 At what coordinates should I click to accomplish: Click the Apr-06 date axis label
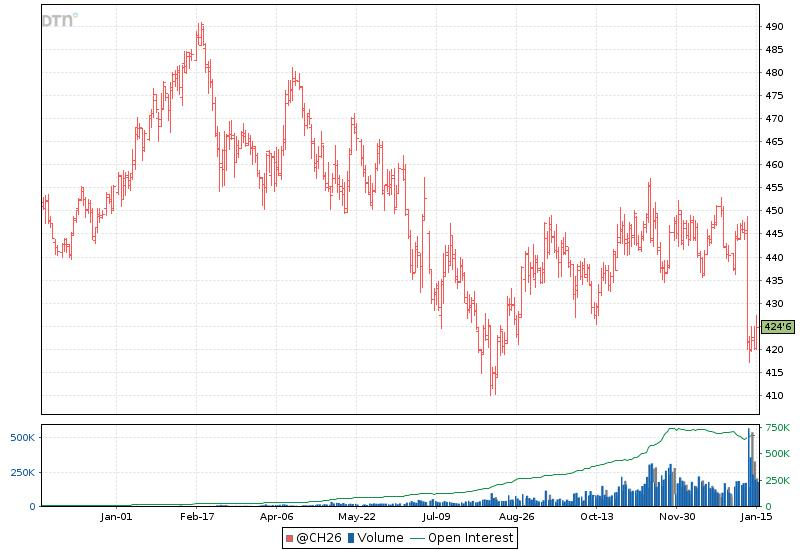click(277, 517)
